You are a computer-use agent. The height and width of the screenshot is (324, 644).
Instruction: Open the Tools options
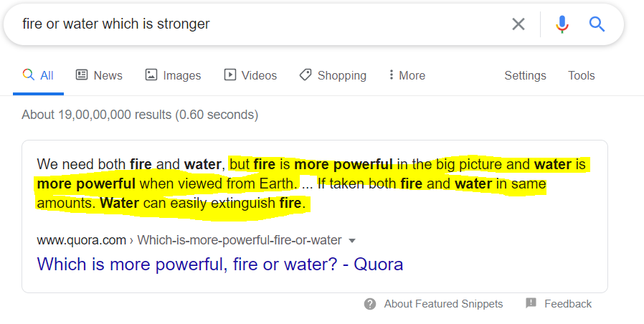click(581, 75)
